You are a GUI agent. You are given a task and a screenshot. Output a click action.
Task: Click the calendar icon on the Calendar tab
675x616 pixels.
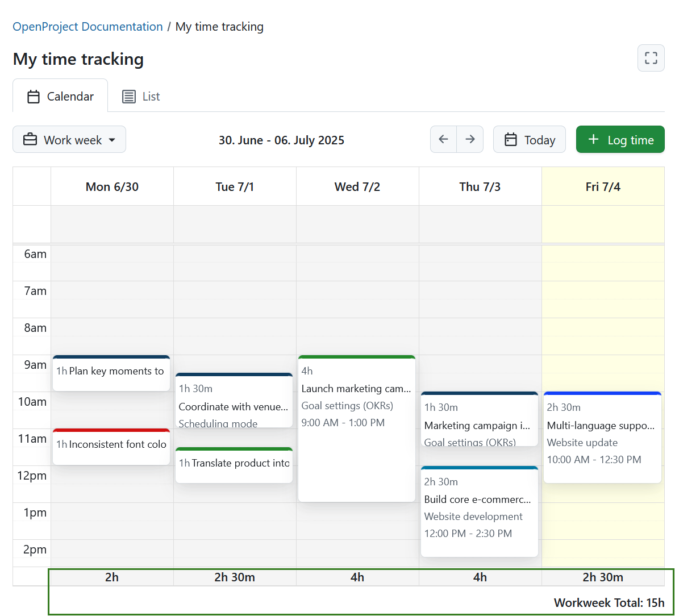(33, 96)
